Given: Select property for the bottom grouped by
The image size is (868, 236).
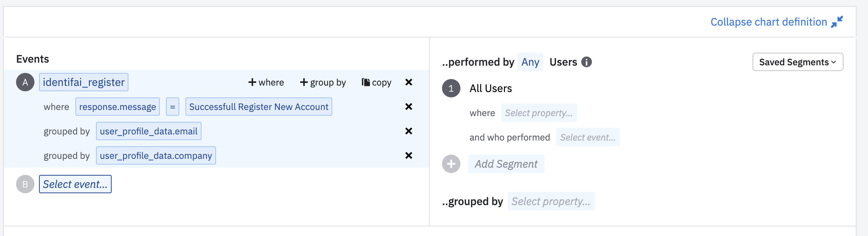Looking at the screenshot, I should pos(551,201).
